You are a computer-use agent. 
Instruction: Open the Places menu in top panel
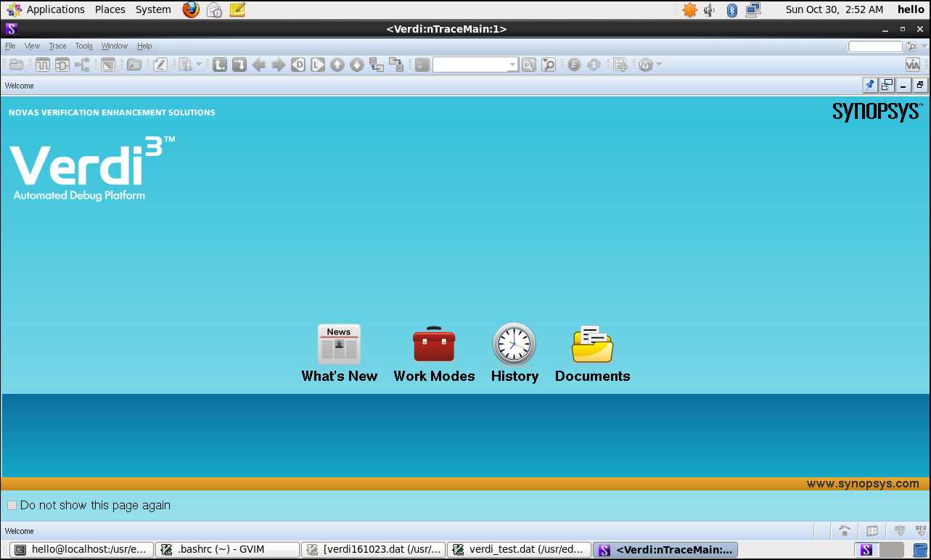[x=110, y=9]
